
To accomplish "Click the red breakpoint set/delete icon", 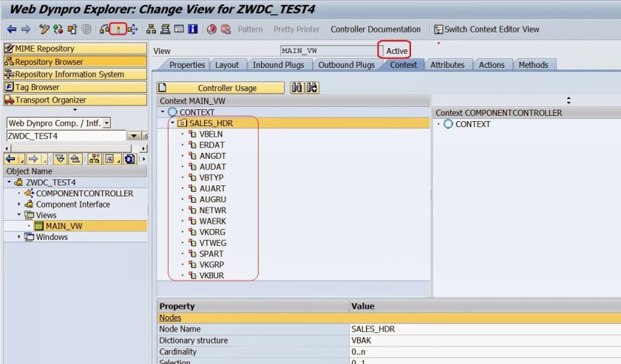I will (211, 30).
